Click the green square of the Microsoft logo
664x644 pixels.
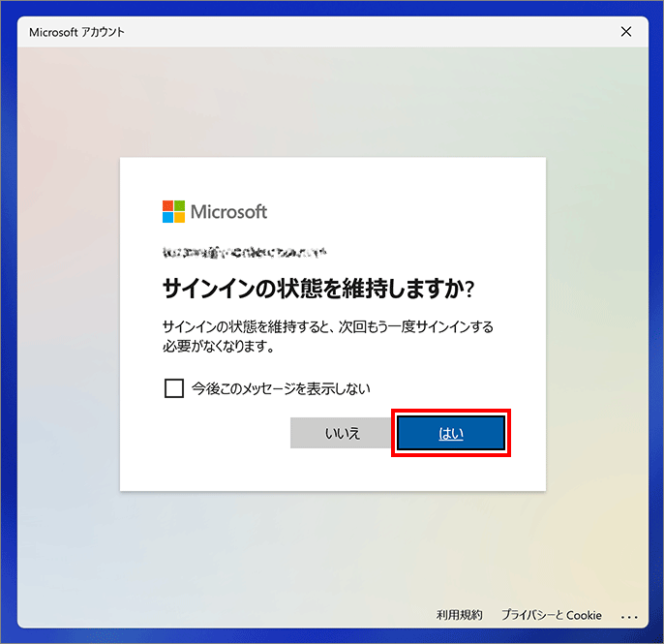coord(180,205)
